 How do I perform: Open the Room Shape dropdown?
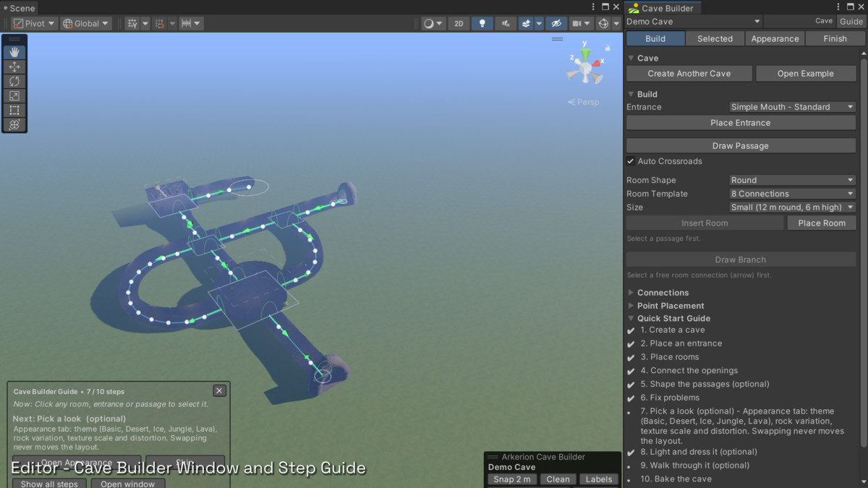coord(792,180)
